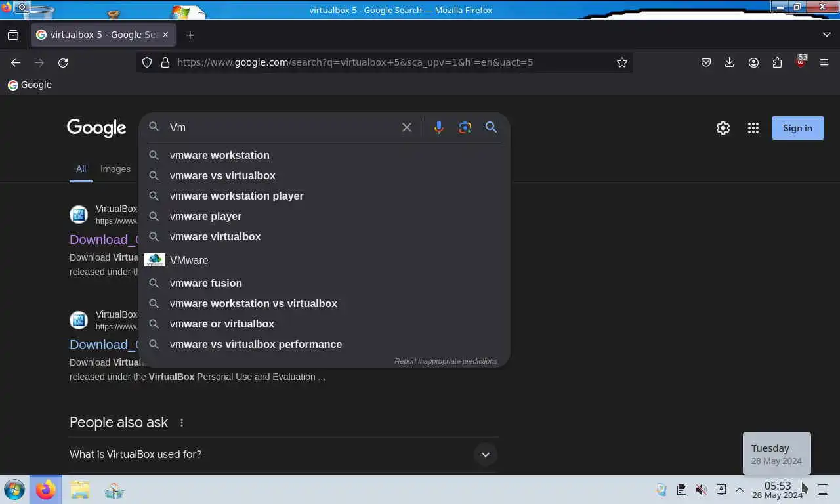Choose suggestion vmware virtualbox
This screenshot has width=840, height=504.
pyautogui.click(x=324, y=236)
